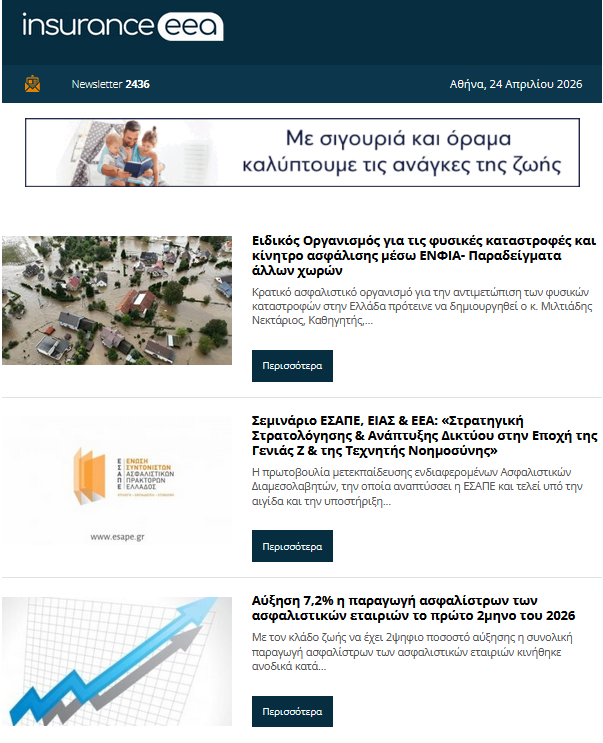Click the insurance eea logo
The image size is (603, 743).
pyautogui.click(x=123, y=26)
